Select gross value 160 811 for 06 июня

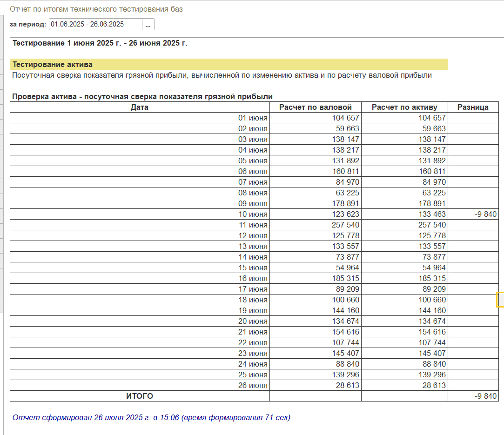[x=316, y=172]
